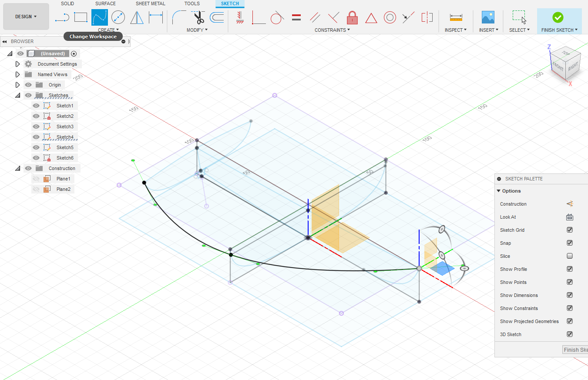This screenshot has height=380, width=588.
Task: Open the CONSTRAINTS dropdown menu
Action: tap(333, 30)
